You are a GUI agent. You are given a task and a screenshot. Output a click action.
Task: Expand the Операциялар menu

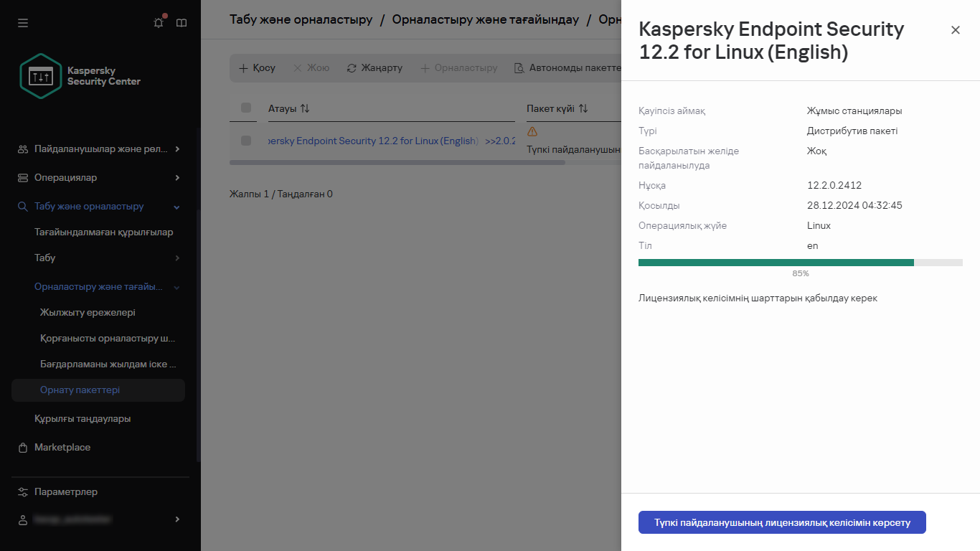pyautogui.click(x=176, y=177)
